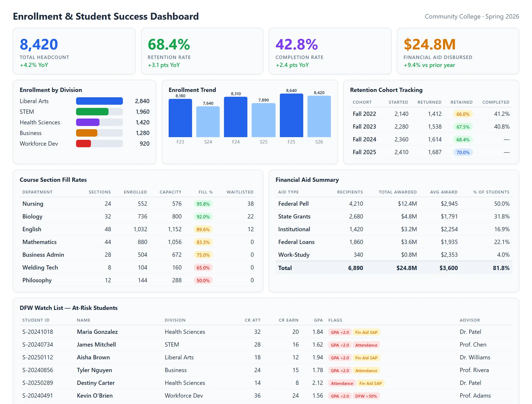This screenshot has height=404, width=532.
Task: Click the Retention Rate metric card
Action: click(x=202, y=51)
